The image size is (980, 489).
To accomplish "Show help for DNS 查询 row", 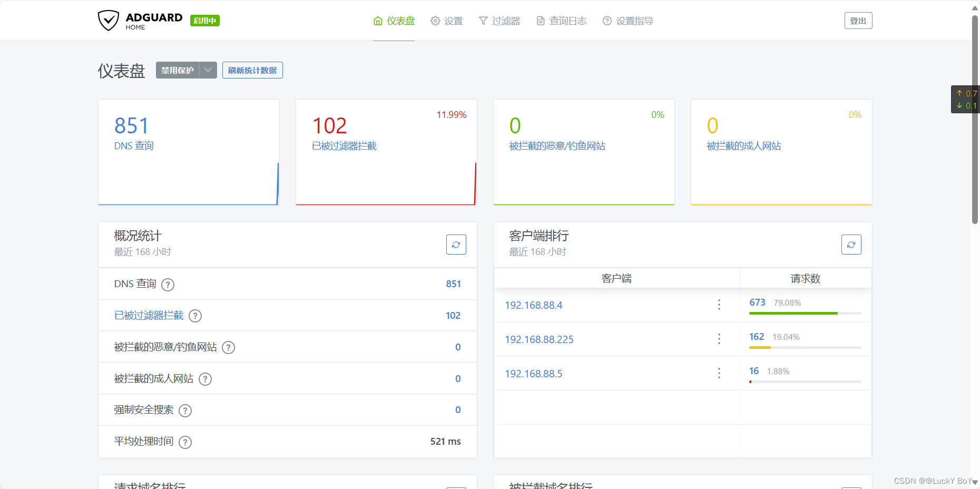I will click(168, 285).
